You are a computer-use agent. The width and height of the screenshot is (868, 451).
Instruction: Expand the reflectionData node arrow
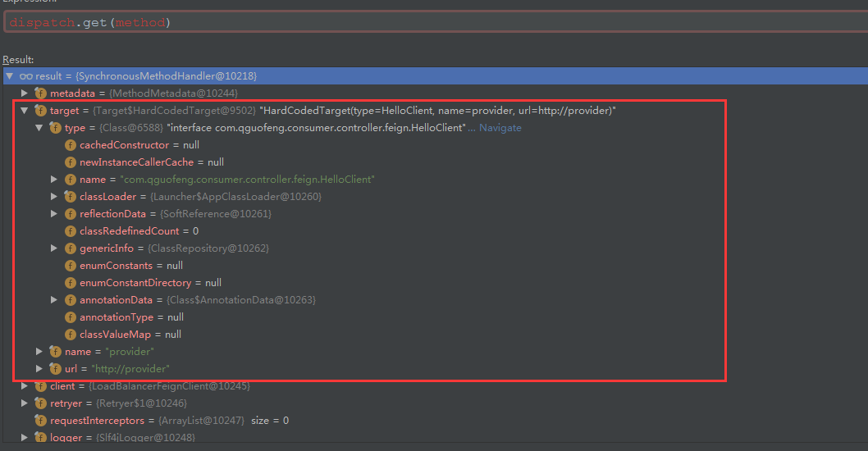[54, 213]
